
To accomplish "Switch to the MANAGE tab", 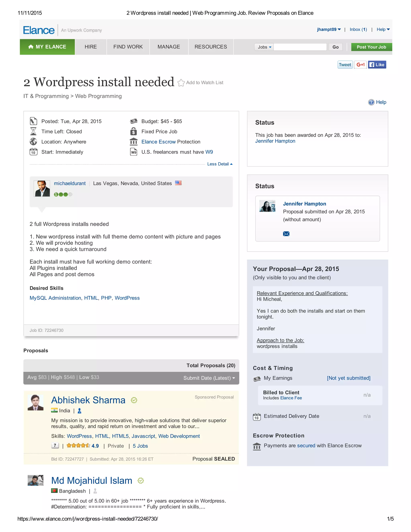I will (169, 47).
